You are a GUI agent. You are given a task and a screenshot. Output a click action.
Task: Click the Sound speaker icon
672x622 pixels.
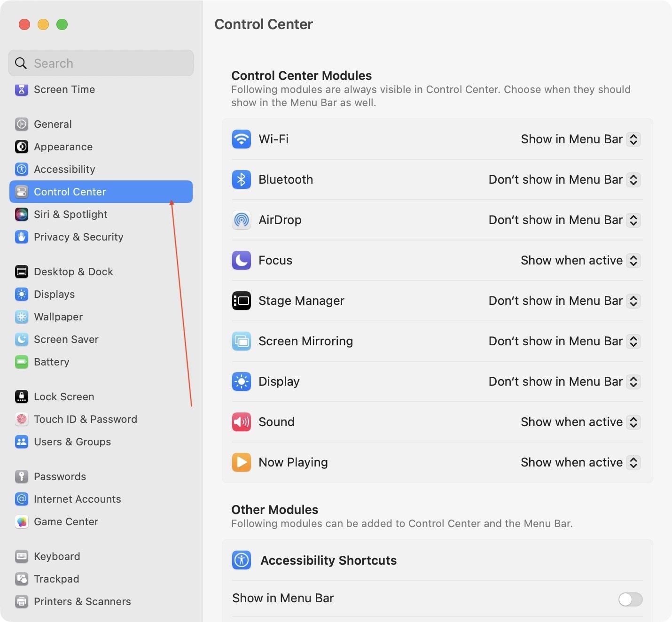(241, 422)
